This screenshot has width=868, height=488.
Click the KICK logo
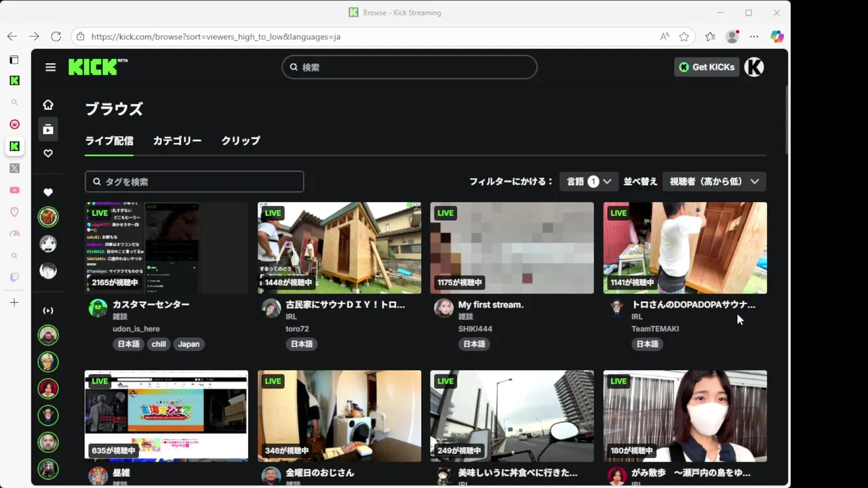pos(98,66)
